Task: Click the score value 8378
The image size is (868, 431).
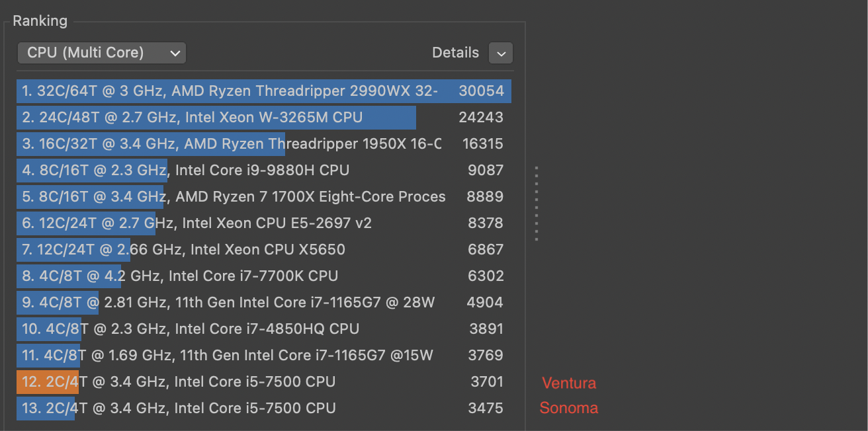Action: 486,223
